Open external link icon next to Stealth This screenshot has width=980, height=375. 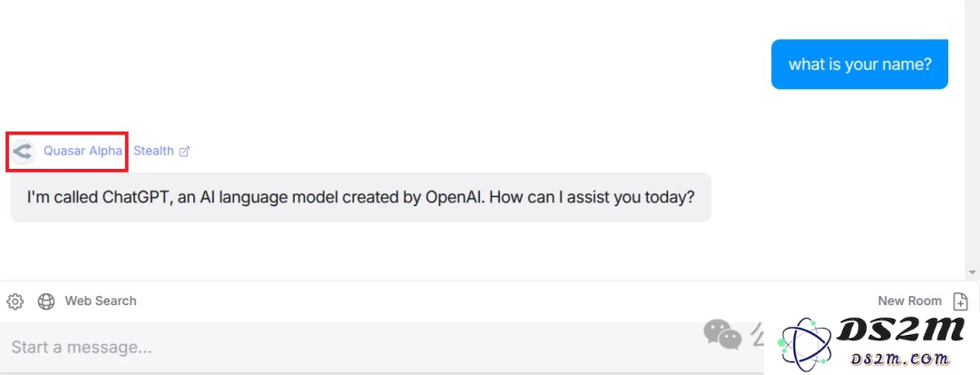[184, 152]
